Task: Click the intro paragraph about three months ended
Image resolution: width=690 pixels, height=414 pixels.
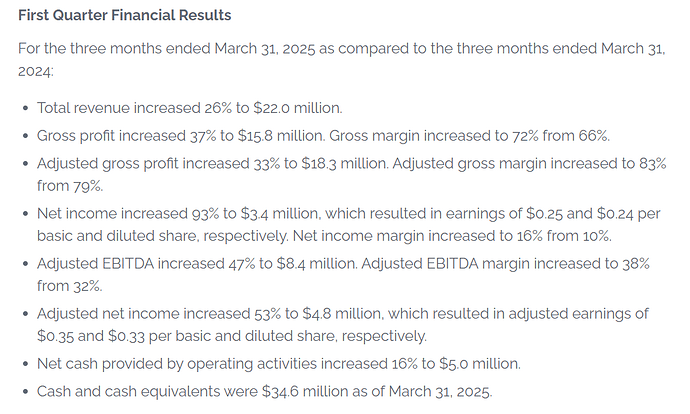Action: [342, 59]
